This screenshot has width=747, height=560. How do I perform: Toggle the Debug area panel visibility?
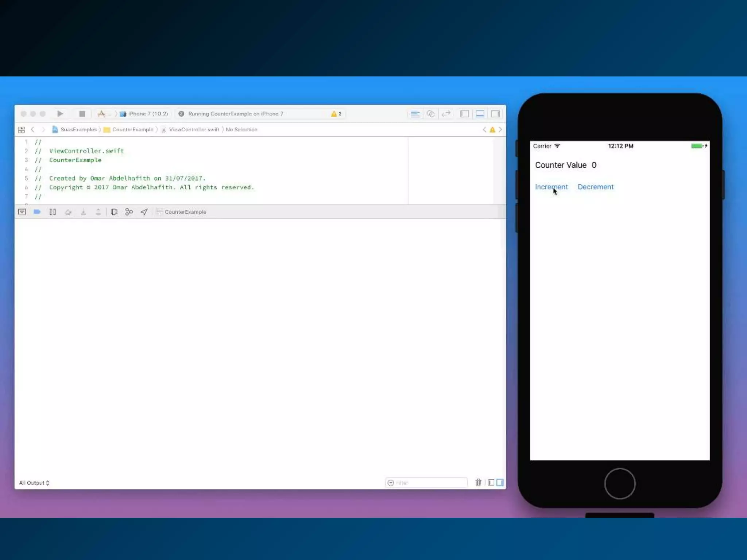[480, 114]
